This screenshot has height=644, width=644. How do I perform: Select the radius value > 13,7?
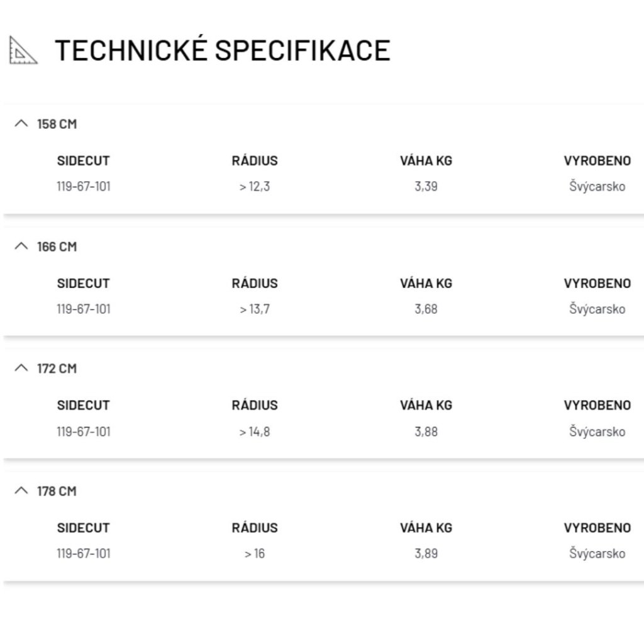[255, 309]
